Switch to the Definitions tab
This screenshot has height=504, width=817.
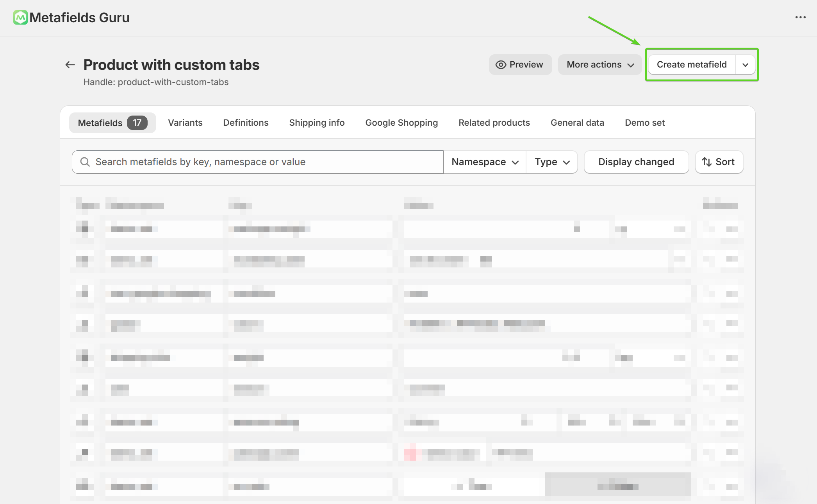246,123
